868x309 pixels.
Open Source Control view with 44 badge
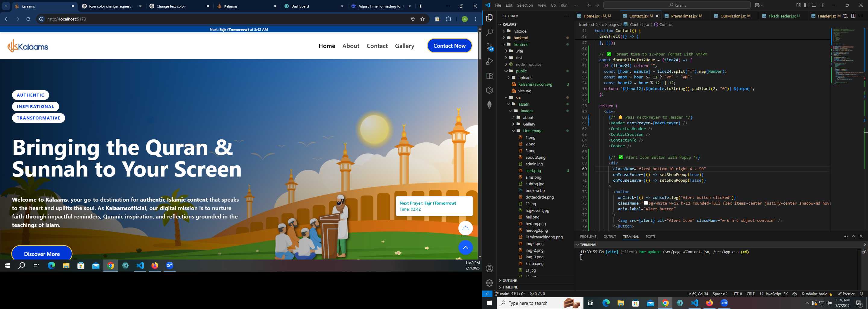[x=489, y=47]
